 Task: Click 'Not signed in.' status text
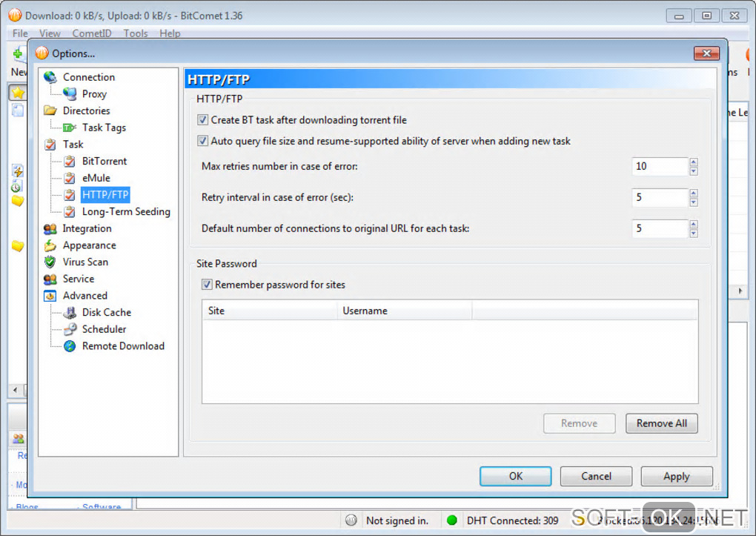397,520
